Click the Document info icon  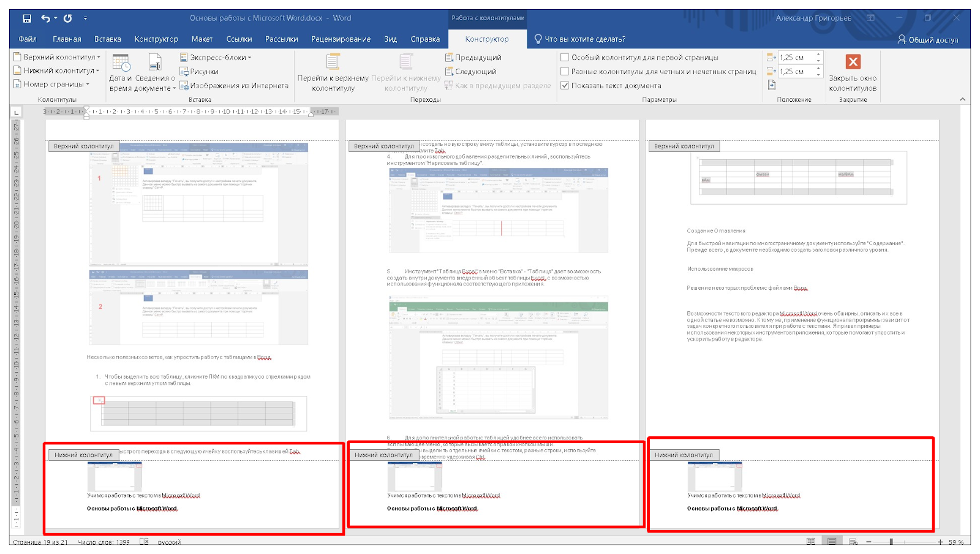(155, 63)
